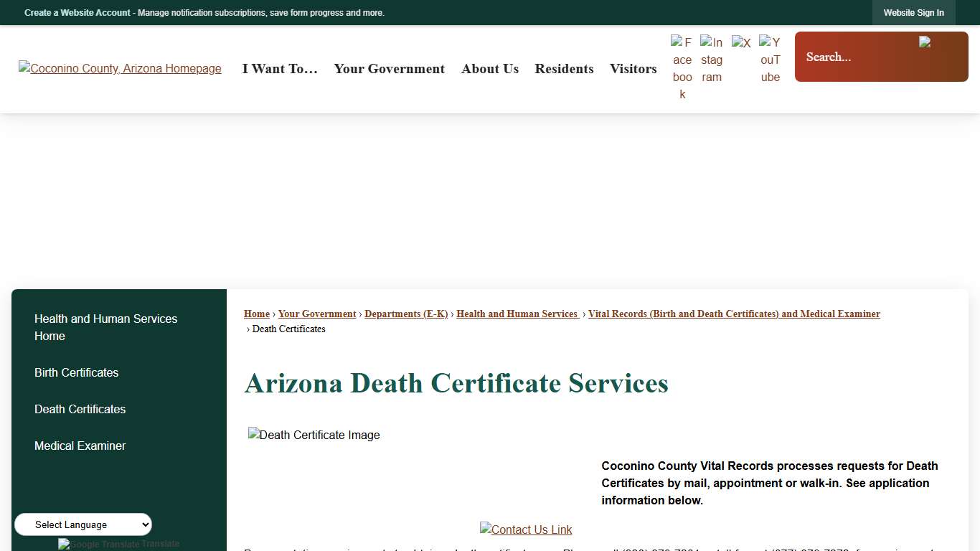
Task: Expand the Your Government navigation menu
Action: pyautogui.click(x=389, y=68)
